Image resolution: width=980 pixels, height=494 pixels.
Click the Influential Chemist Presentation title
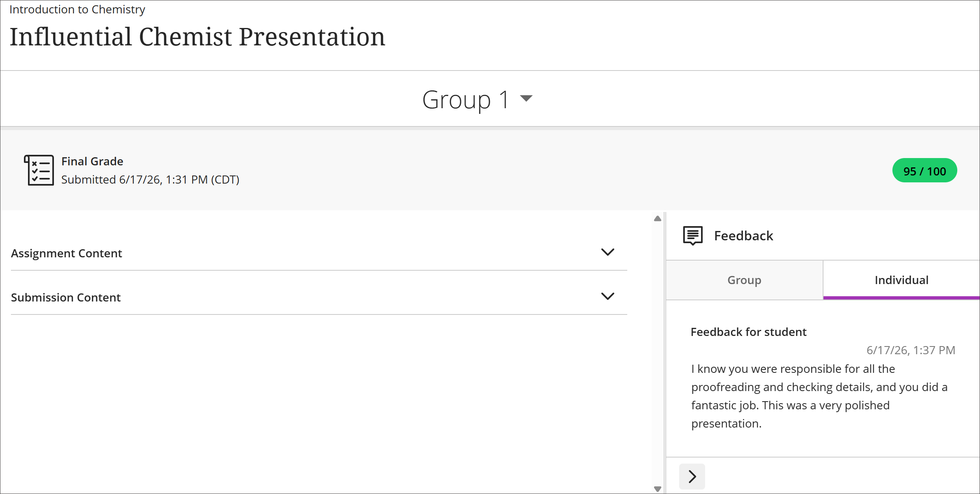pos(197,37)
